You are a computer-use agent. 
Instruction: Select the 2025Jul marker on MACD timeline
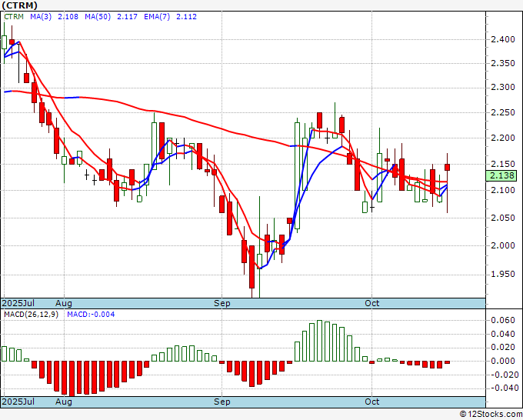pos(18,402)
